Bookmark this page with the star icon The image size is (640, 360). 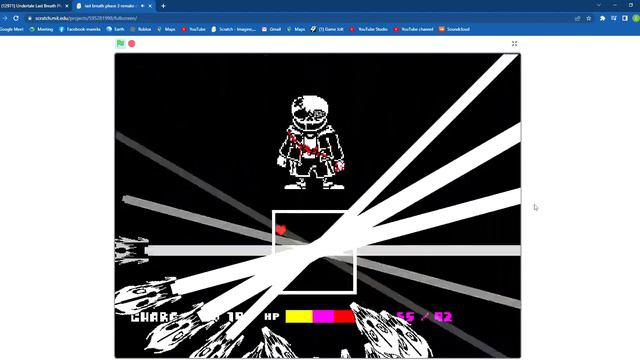(589, 18)
